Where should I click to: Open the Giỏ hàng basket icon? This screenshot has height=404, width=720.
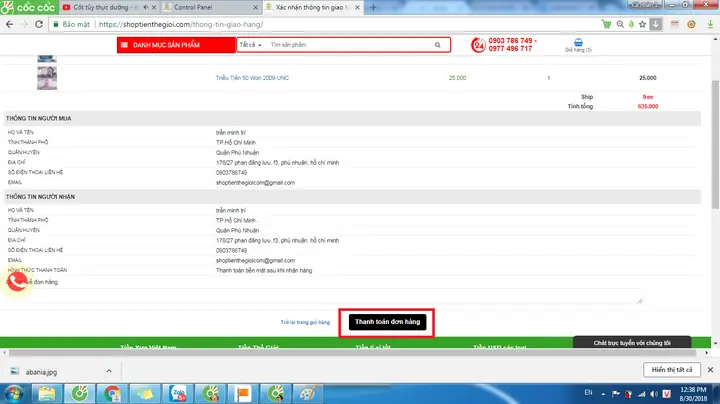[x=578, y=45]
